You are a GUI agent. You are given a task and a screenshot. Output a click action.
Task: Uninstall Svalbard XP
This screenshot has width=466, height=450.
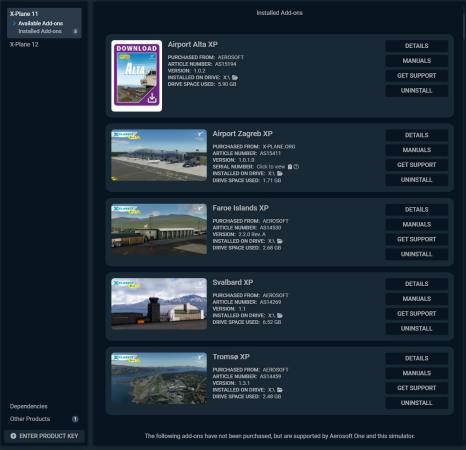417,329
